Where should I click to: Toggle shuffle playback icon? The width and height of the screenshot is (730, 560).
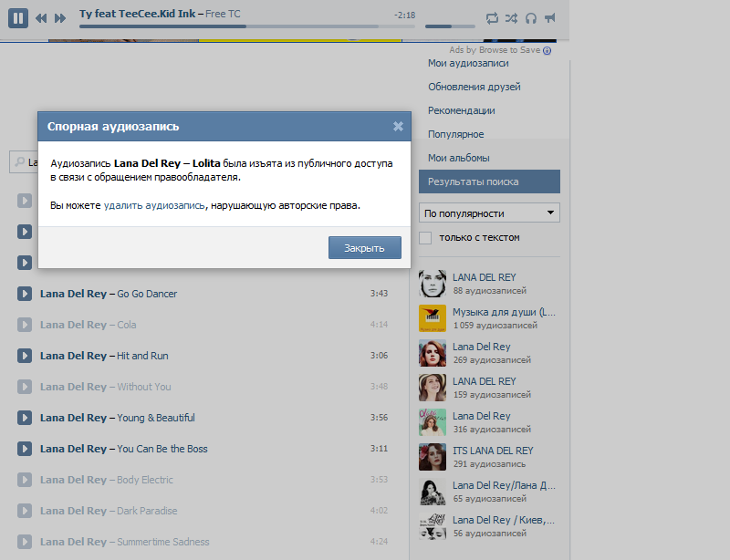512,18
